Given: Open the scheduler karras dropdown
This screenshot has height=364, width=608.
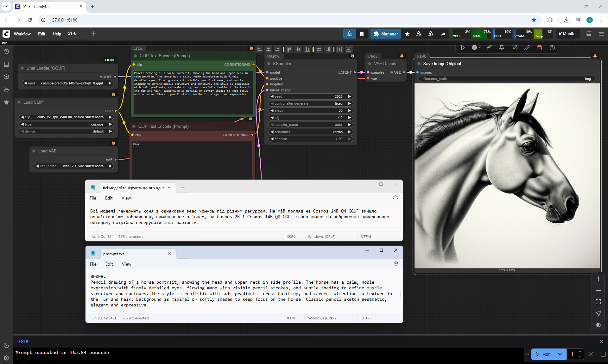Looking at the screenshot, I should [310, 132].
